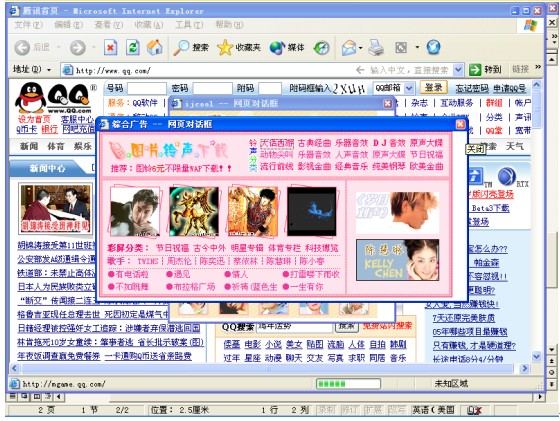The width and height of the screenshot is (560, 421).
Task: Go to Home page icon
Action: (x=154, y=47)
